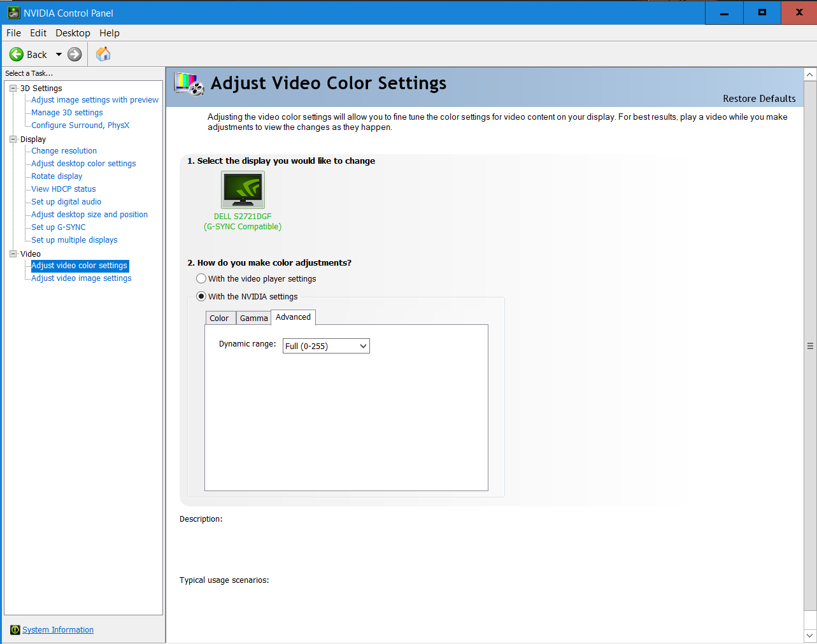Select Adjust video color settings item

pyautogui.click(x=80, y=266)
